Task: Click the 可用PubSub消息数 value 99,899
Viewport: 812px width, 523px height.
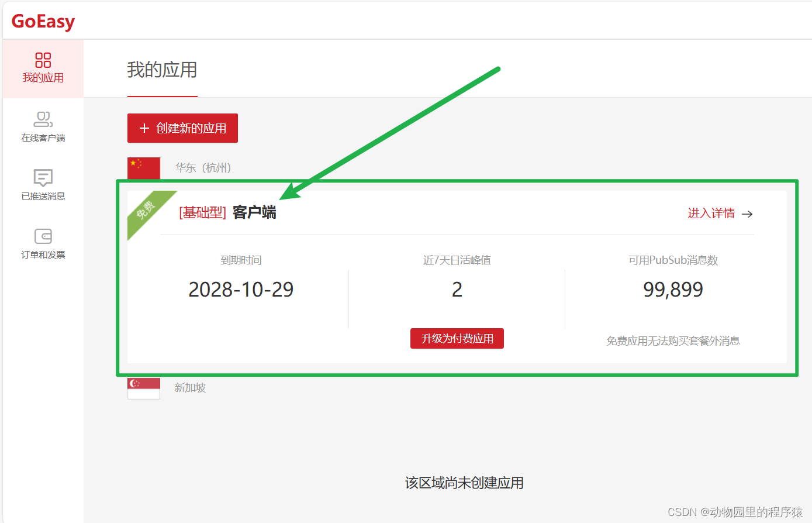Action: coord(673,289)
